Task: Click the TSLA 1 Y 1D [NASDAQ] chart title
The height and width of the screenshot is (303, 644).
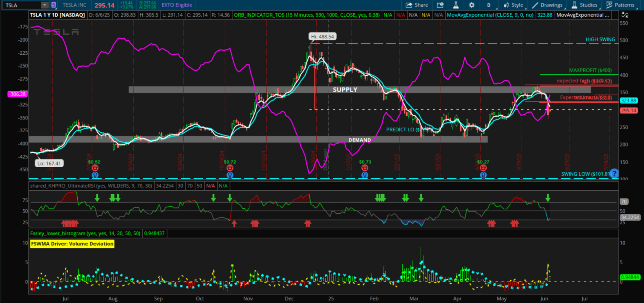Action: pos(57,15)
